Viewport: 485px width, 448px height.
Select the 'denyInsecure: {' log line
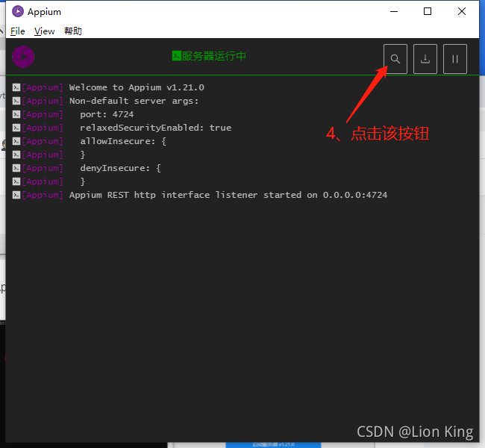[x=120, y=168]
